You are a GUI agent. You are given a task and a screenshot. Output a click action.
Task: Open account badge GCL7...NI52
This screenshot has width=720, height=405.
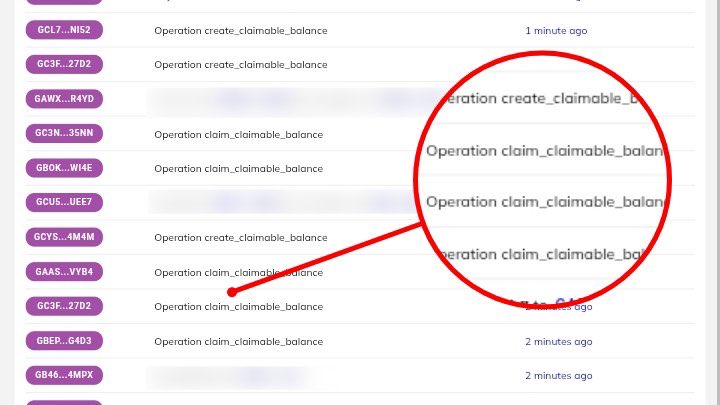point(64,30)
